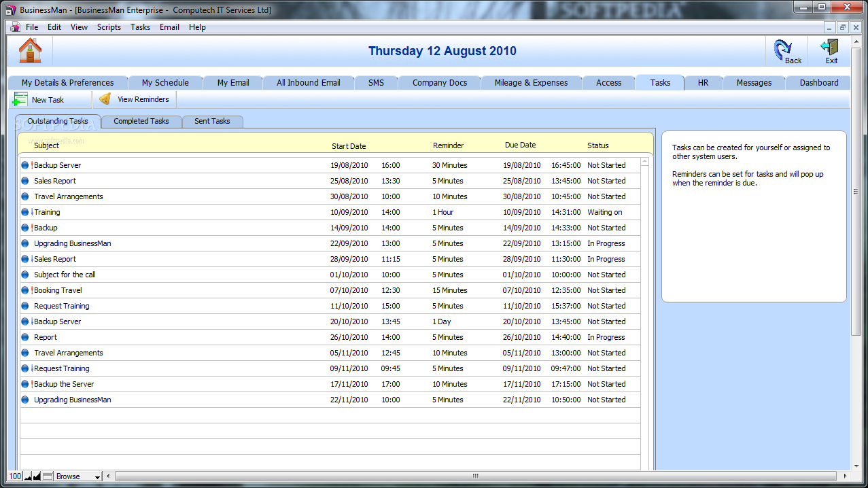Open View Reminders bell button
Viewport: 868px width, 488px height.
135,99
